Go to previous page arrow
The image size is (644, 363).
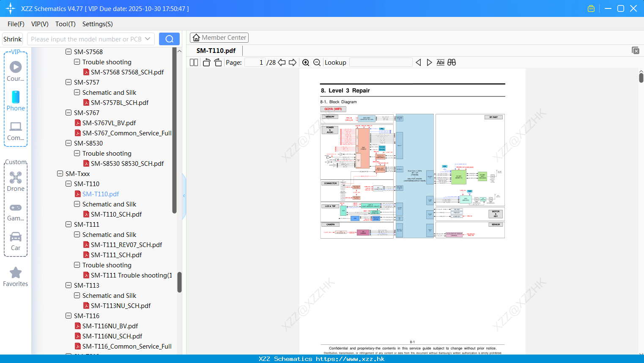click(282, 63)
